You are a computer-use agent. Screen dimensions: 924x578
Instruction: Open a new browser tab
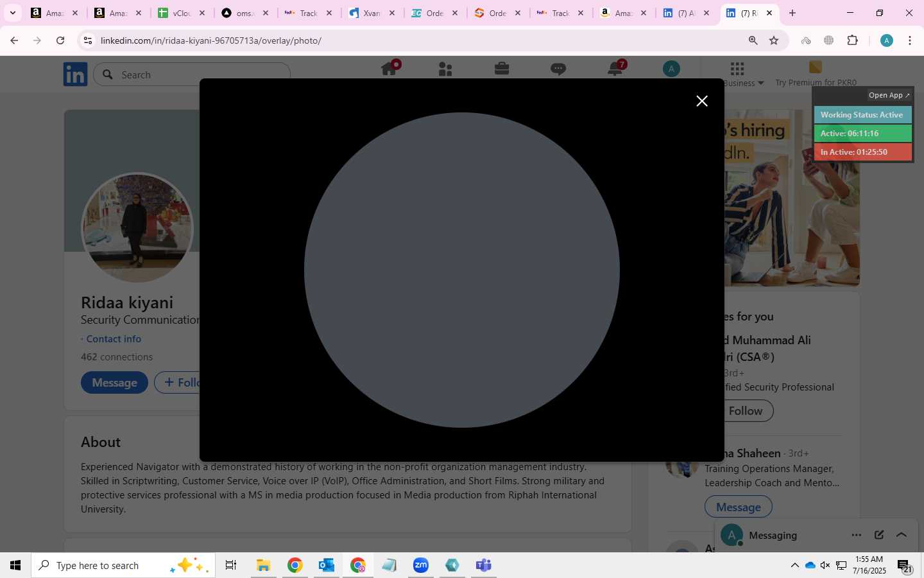click(792, 13)
